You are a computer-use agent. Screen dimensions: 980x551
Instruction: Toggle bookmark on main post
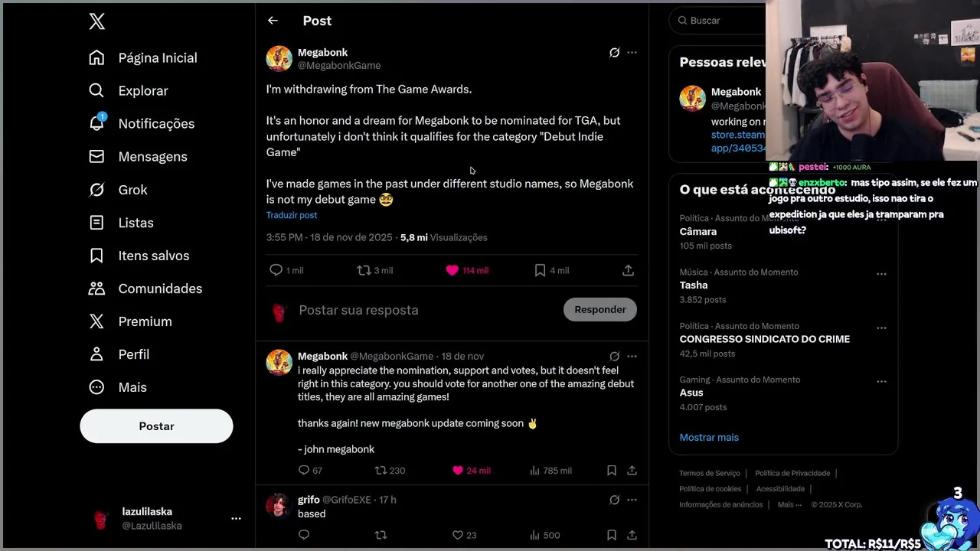540,270
